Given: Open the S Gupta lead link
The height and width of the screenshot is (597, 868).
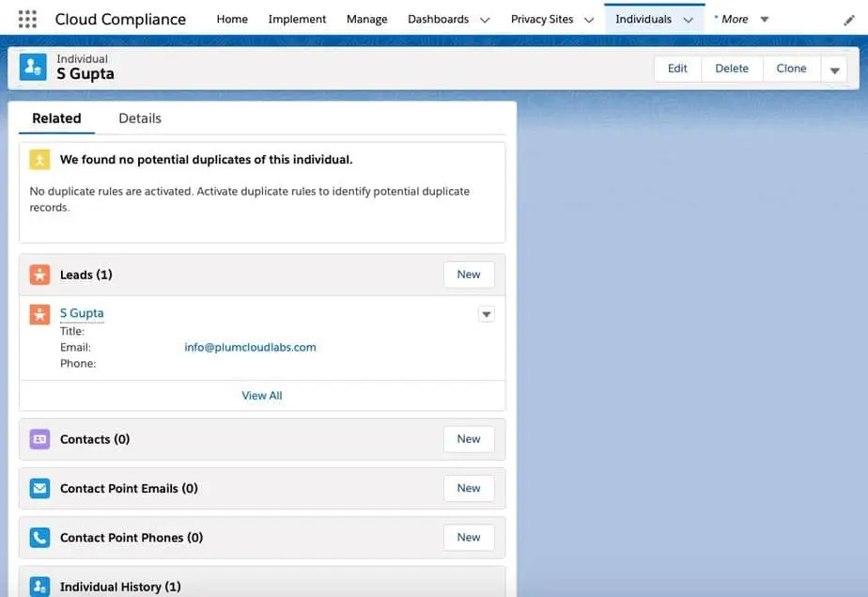Looking at the screenshot, I should pos(82,313).
